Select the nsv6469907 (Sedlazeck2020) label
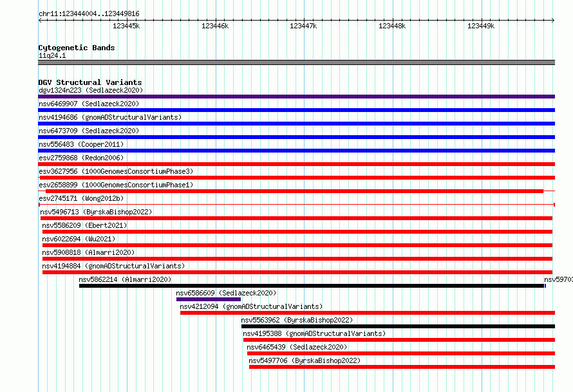The height and width of the screenshot is (392, 573). [x=89, y=104]
